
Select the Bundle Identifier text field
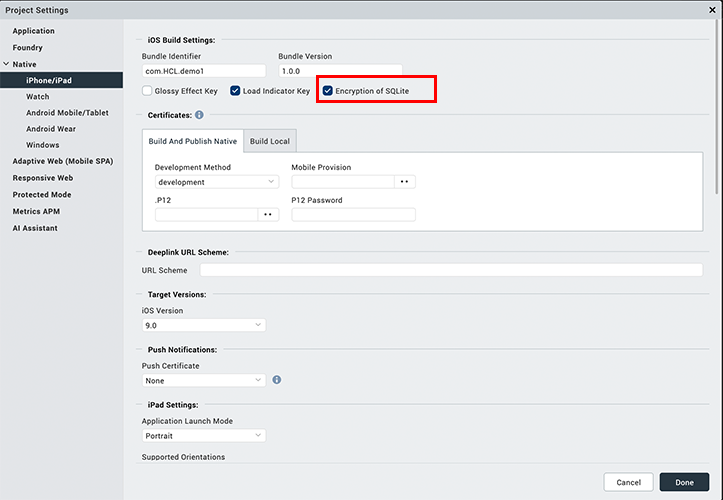pos(205,71)
